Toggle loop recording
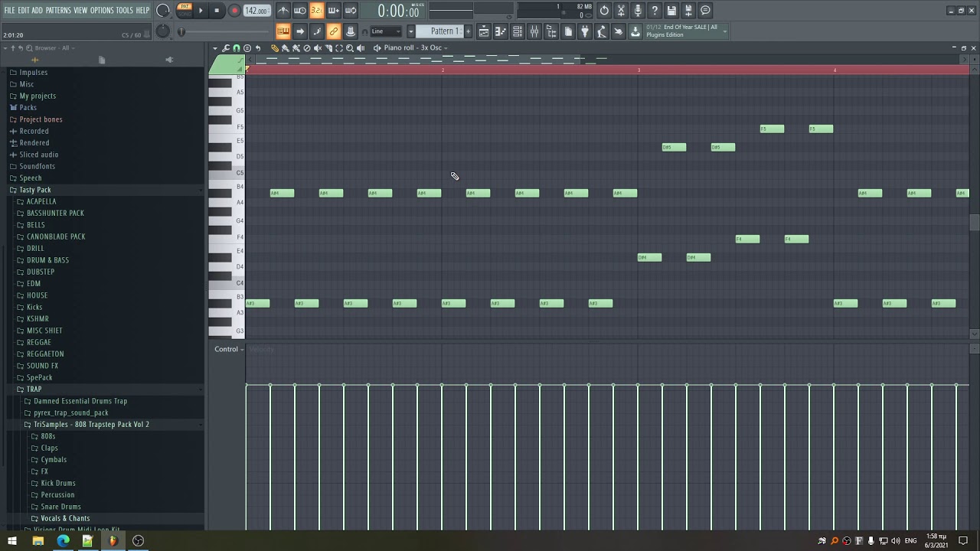980x551 pixels. point(350,11)
